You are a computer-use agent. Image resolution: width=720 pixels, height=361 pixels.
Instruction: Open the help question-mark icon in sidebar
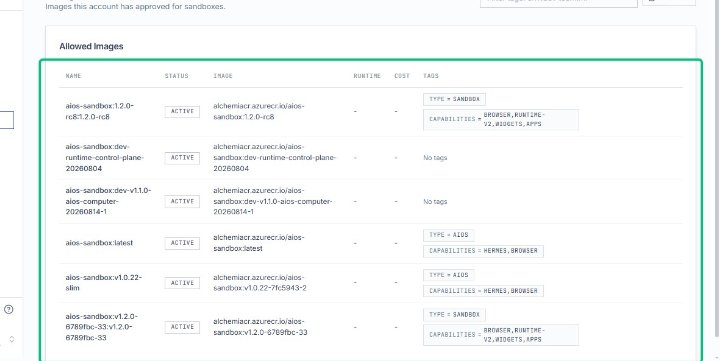8,309
